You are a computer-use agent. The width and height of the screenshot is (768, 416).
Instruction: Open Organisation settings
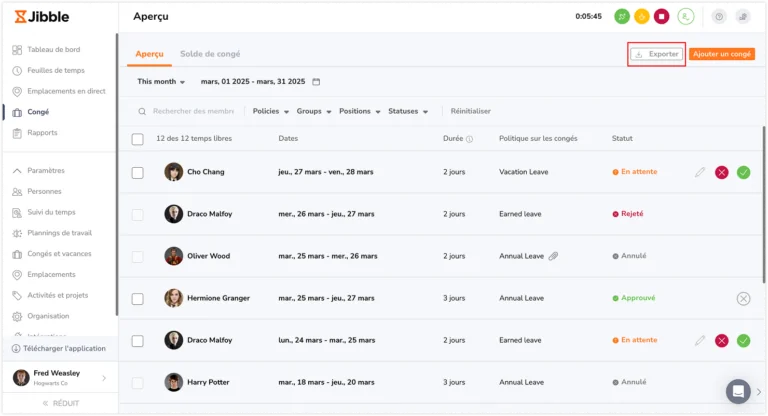pos(42,316)
